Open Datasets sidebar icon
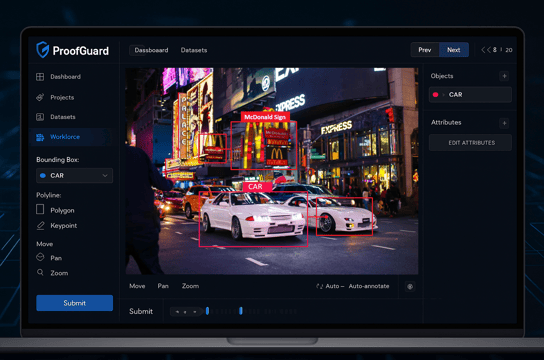Screen dimensions: 544x360 click(x=40, y=117)
